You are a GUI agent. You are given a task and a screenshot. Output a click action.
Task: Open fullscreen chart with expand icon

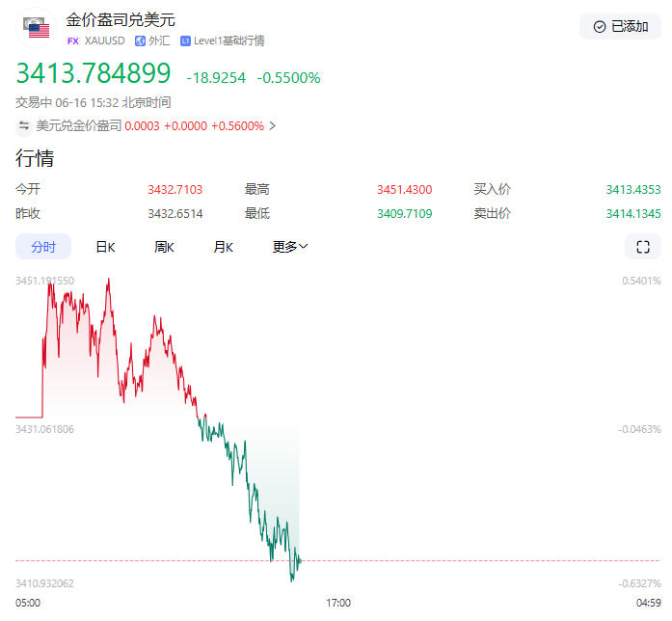643,247
